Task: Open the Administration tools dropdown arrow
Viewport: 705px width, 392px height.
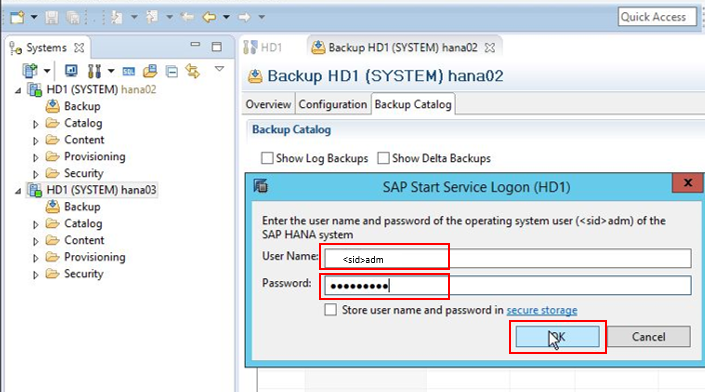Action: pyautogui.click(x=111, y=71)
